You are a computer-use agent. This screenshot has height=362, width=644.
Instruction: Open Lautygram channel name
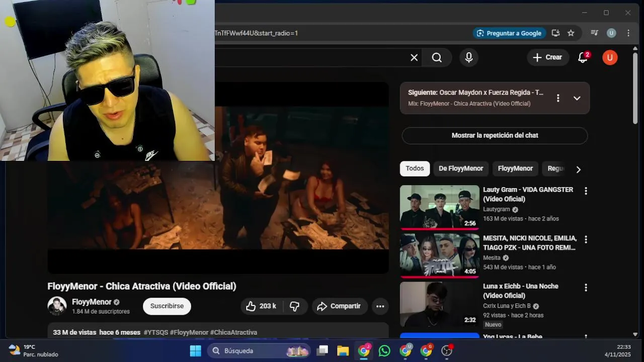pyautogui.click(x=497, y=209)
